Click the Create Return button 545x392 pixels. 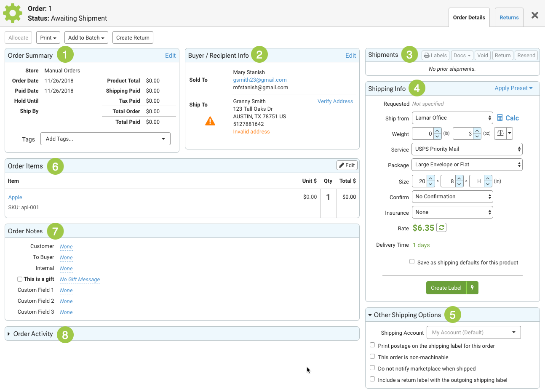pos(133,37)
